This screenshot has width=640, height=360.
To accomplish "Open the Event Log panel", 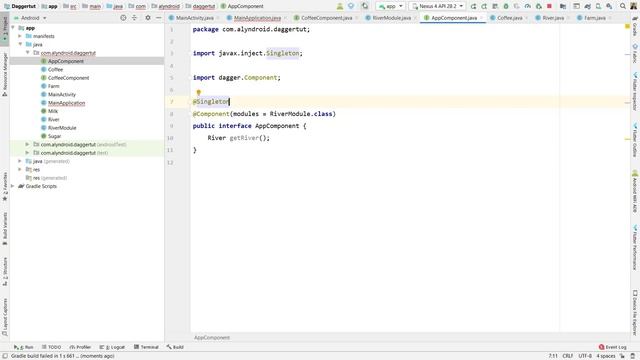I will (x=612, y=347).
